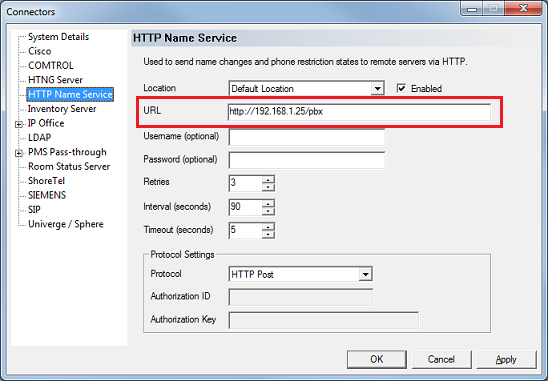Click the Authorization ID field
Image resolution: width=548 pixels, height=381 pixels.
pos(301,297)
